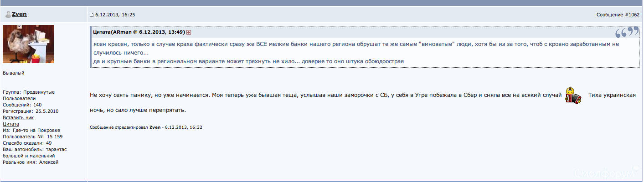Open the post permalink #1062
The height and width of the screenshot is (182, 644).
click(632, 15)
